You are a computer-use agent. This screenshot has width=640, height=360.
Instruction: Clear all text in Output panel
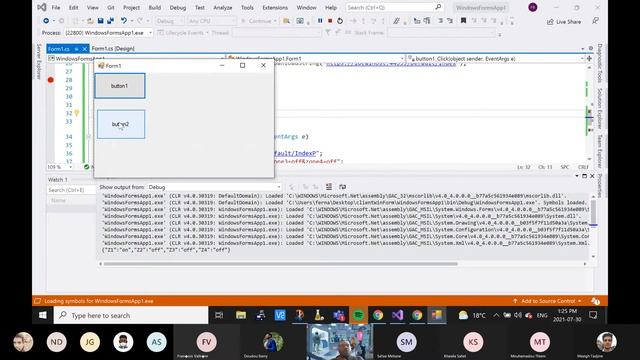(x=329, y=187)
